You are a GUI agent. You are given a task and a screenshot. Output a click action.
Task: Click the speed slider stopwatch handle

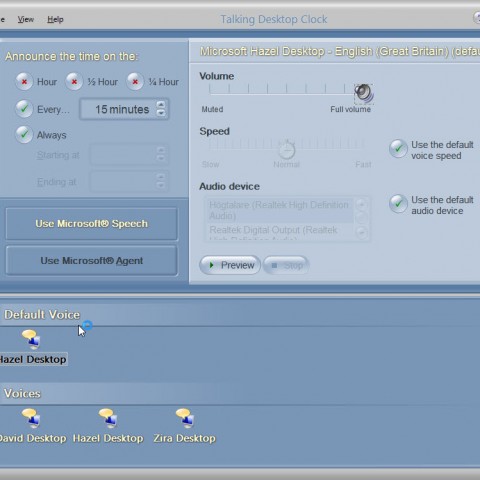coord(287,149)
